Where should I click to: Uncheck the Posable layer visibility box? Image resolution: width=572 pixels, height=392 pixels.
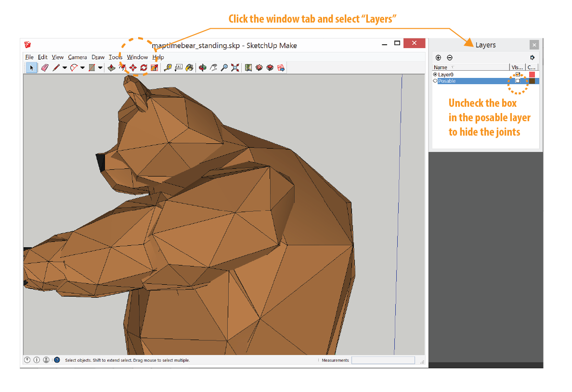click(518, 81)
